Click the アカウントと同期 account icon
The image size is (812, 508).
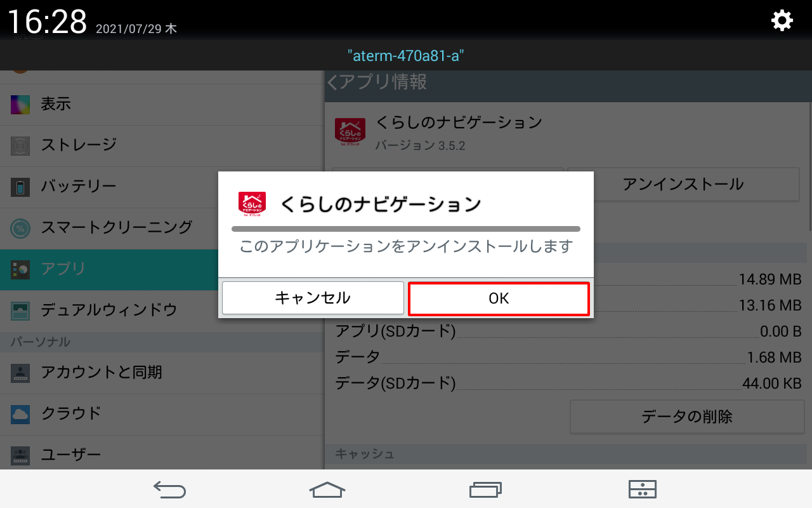[20, 373]
